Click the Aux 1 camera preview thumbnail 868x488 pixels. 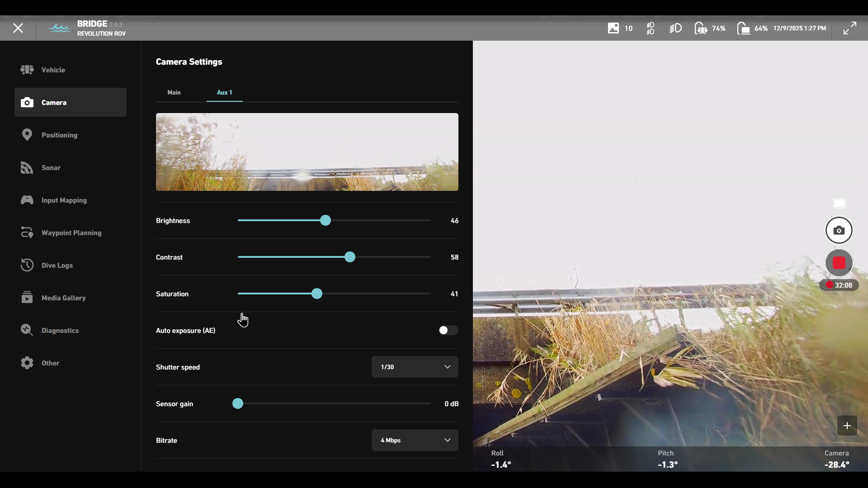click(307, 152)
